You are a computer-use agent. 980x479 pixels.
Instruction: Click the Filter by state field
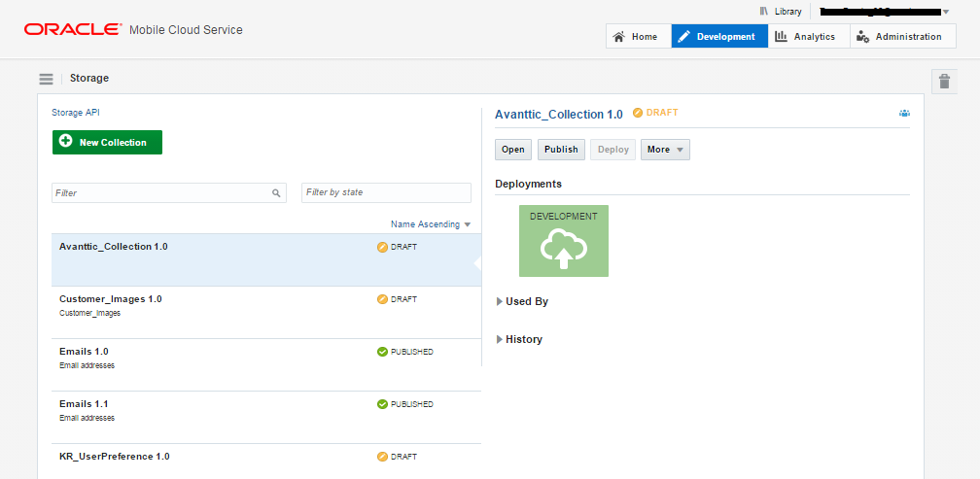coord(386,192)
